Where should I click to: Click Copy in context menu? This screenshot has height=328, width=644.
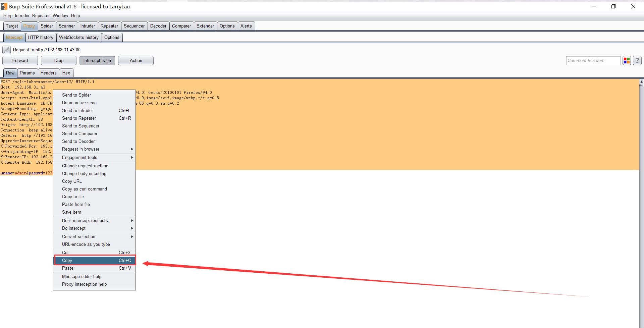pyautogui.click(x=94, y=261)
